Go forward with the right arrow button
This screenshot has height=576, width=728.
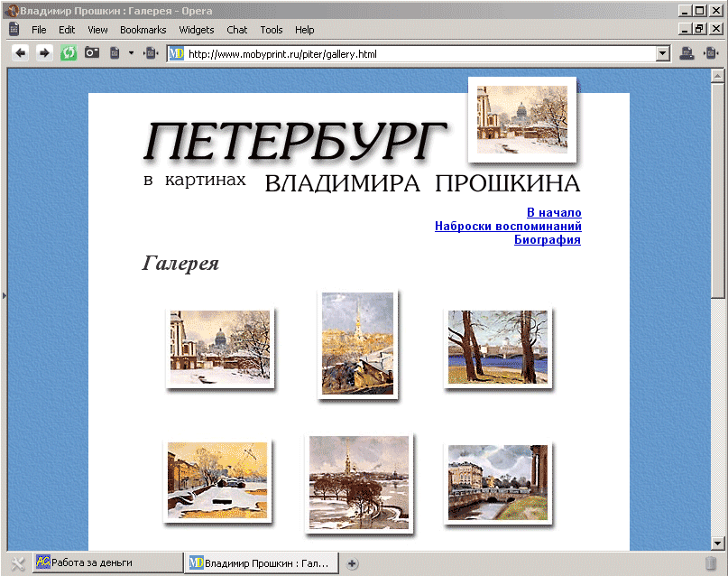click(x=44, y=53)
